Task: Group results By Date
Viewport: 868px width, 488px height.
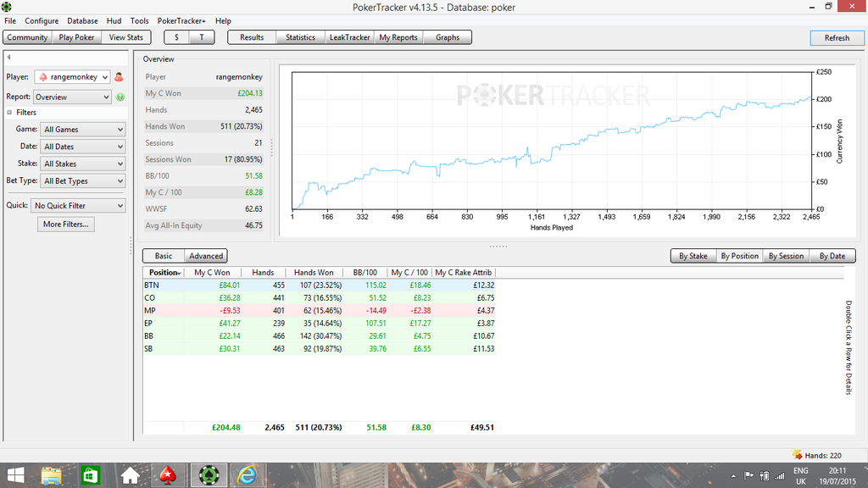Action: click(x=832, y=256)
